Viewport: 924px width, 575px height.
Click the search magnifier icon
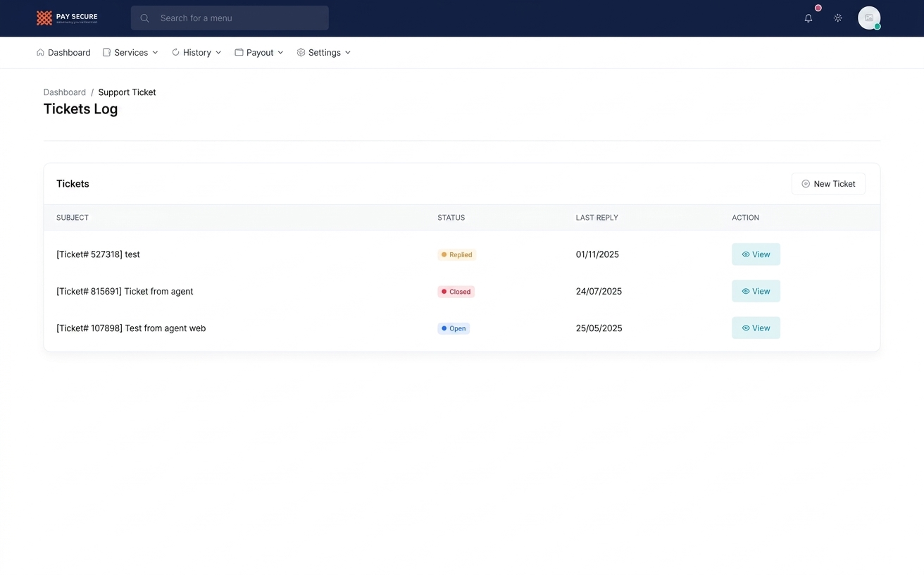pos(144,18)
